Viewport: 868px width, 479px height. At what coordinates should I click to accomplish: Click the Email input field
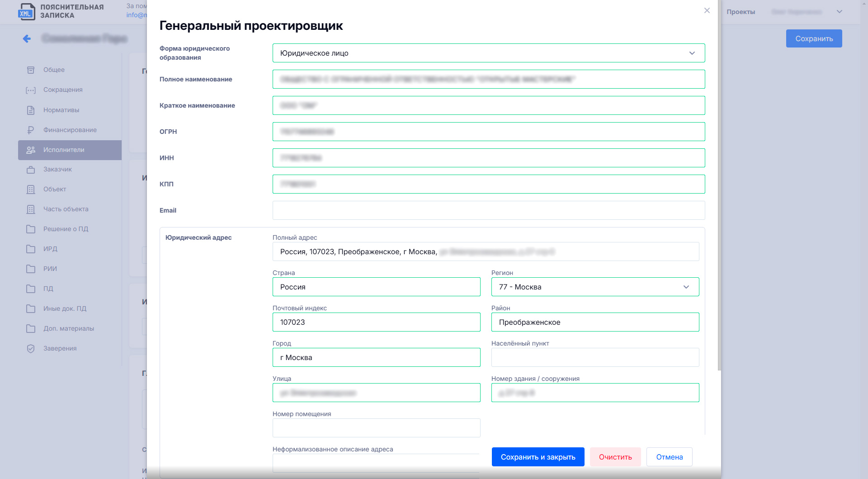(489, 210)
